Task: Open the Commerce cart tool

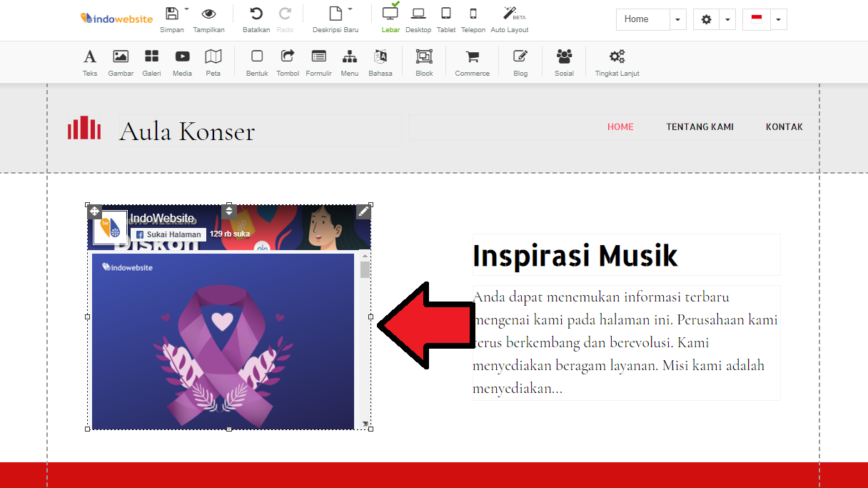Action: click(x=472, y=61)
